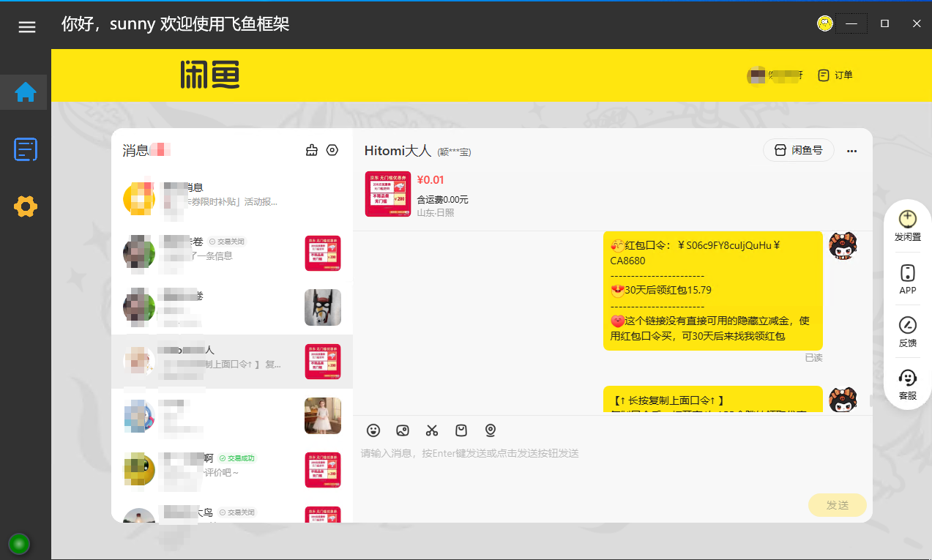Select the scissors screenshot icon
932x560 pixels.
pyautogui.click(x=432, y=430)
